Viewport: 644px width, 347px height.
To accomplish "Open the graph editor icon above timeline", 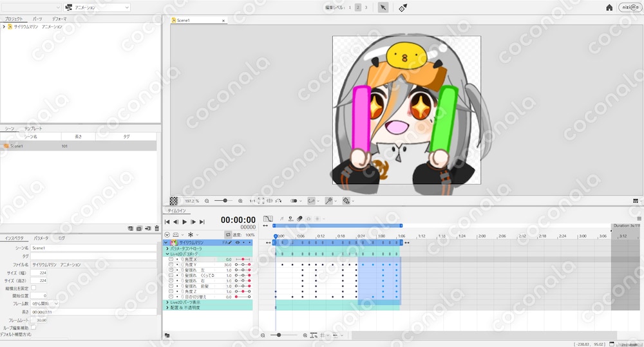I will 268,219.
